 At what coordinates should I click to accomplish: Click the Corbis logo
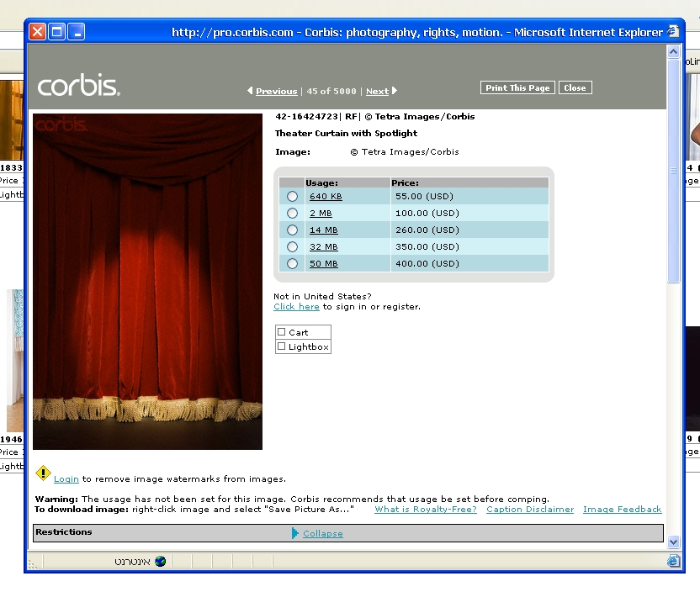pyautogui.click(x=78, y=85)
